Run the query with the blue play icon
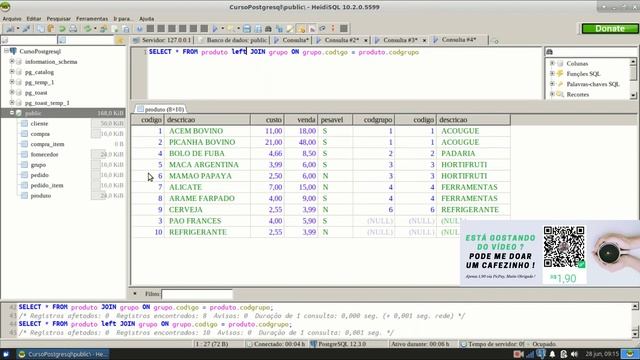Image resolution: width=640 pixels, height=360 pixels. point(215,29)
